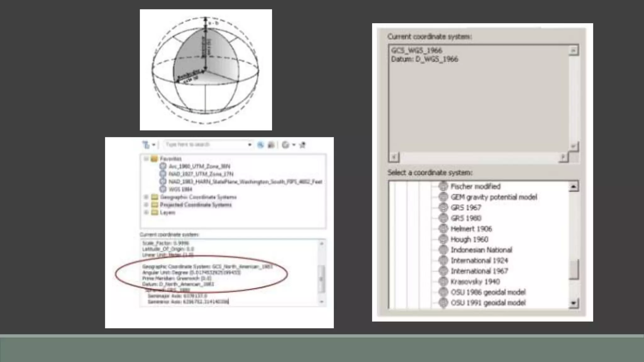
Task: Click the blue search globe icon
Action: (260, 145)
